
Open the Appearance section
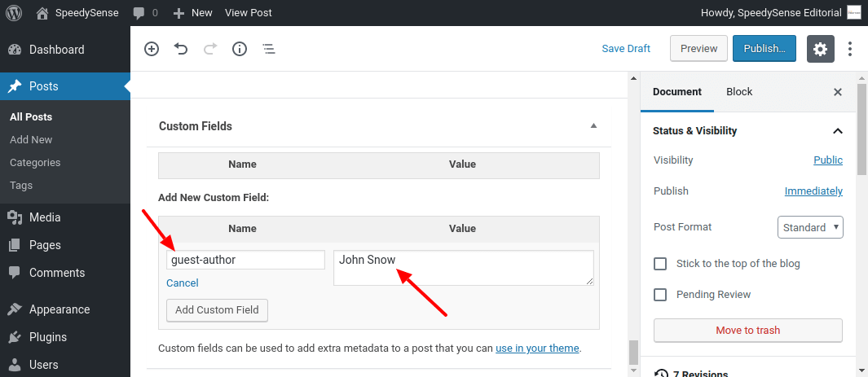coord(64,309)
